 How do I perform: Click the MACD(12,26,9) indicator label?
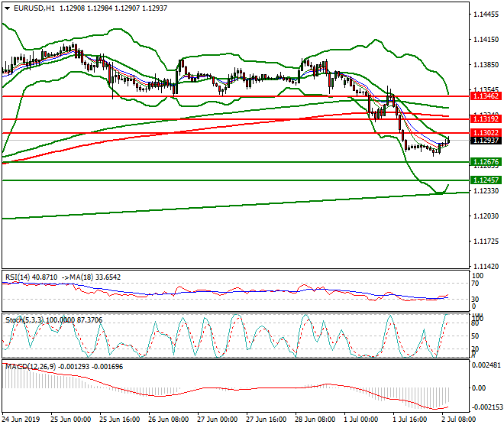coord(31,367)
